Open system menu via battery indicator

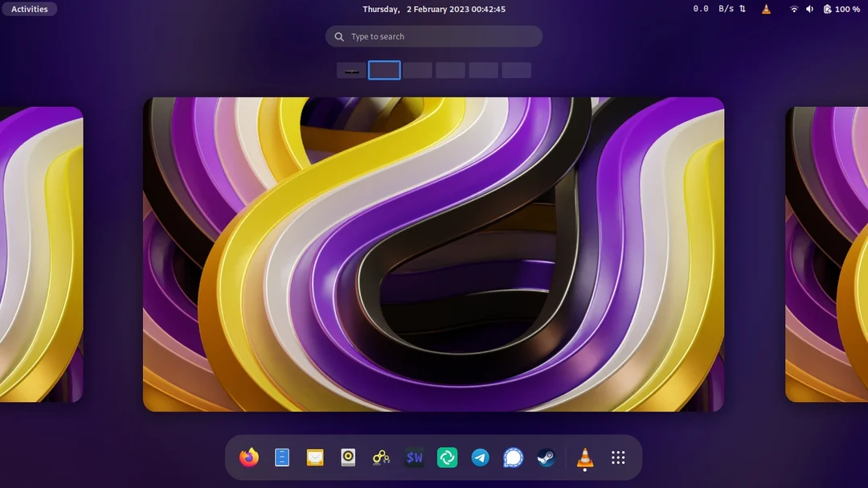(841, 9)
